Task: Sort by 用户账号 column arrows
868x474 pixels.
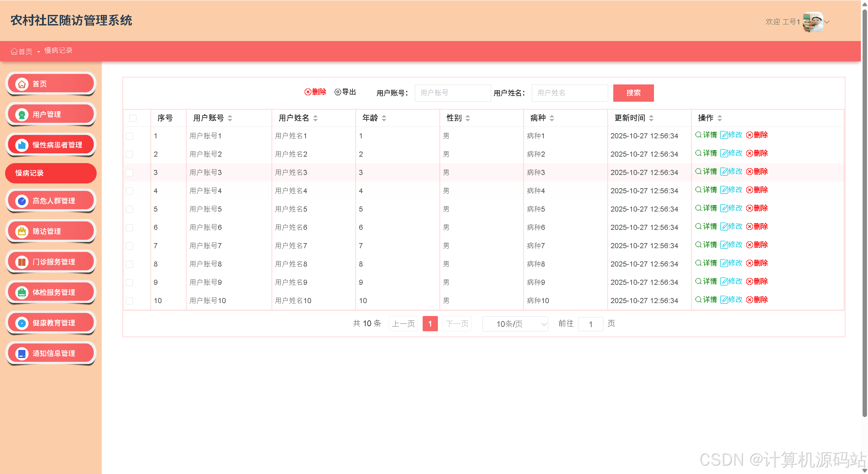Action: pyautogui.click(x=230, y=118)
